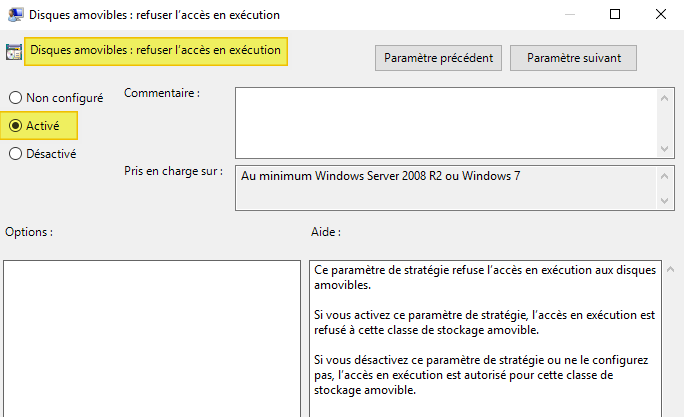Go to Paramètre précédent
The image size is (684, 417).
click(x=439, y=58)
